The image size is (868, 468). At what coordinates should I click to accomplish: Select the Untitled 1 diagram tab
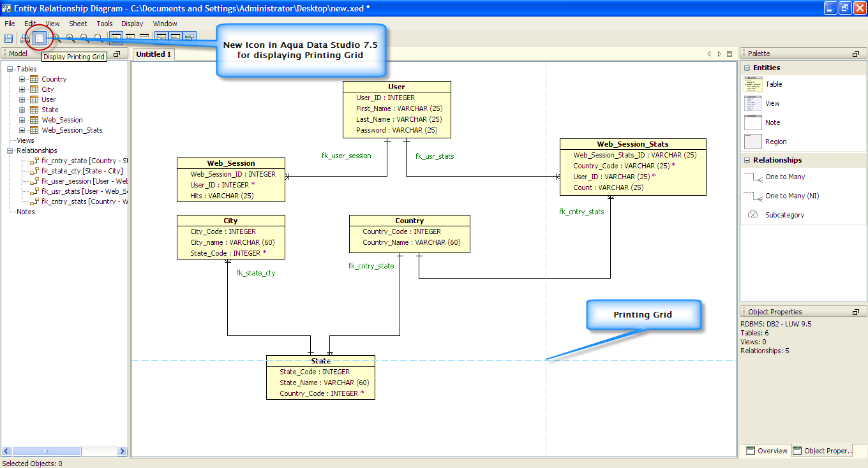point(153,54)
